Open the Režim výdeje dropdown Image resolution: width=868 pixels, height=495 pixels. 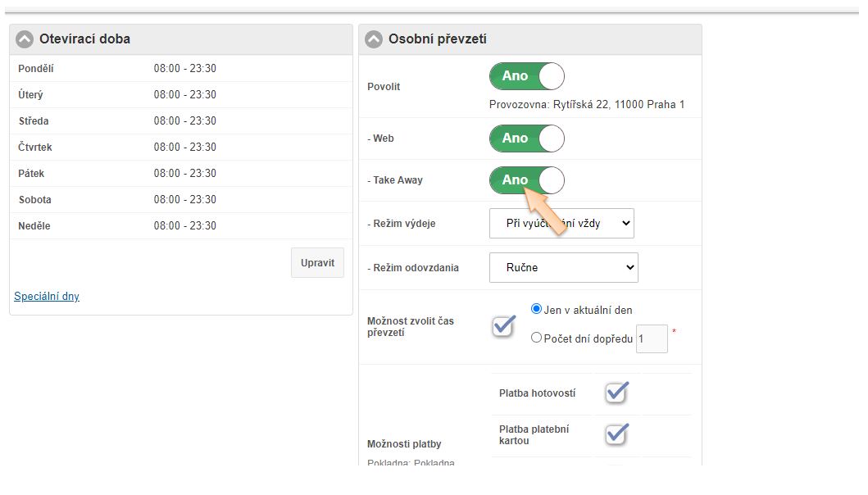(561, 223)
